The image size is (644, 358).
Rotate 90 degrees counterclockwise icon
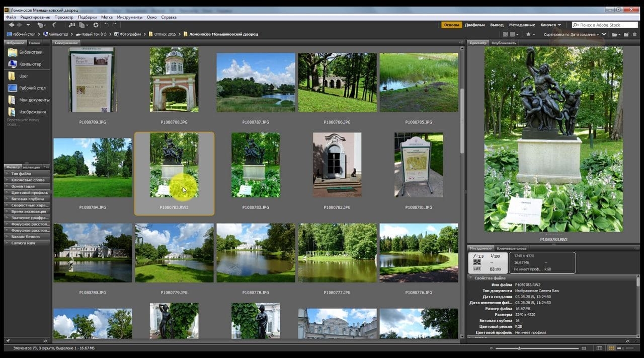pyautogui.click(x=106, y=25)
